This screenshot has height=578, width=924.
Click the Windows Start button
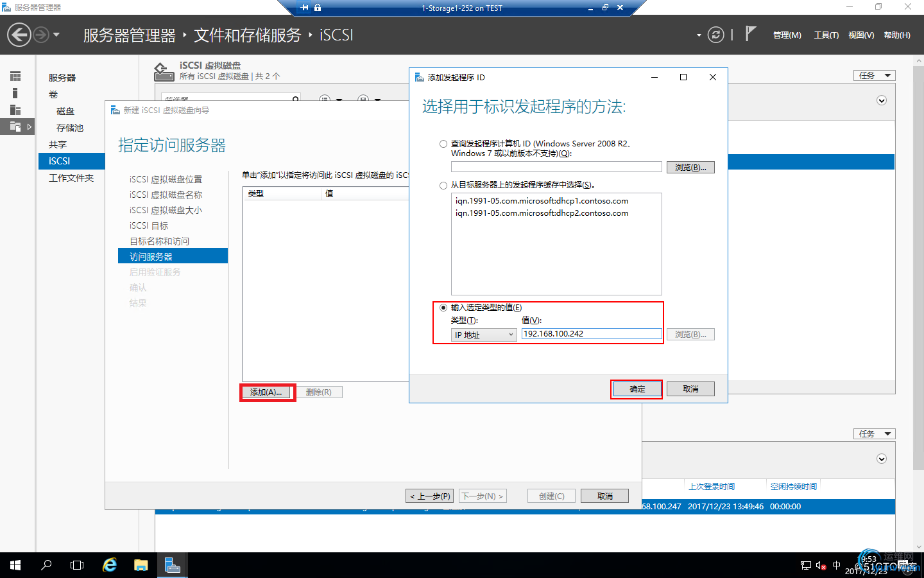click(15, 565)
